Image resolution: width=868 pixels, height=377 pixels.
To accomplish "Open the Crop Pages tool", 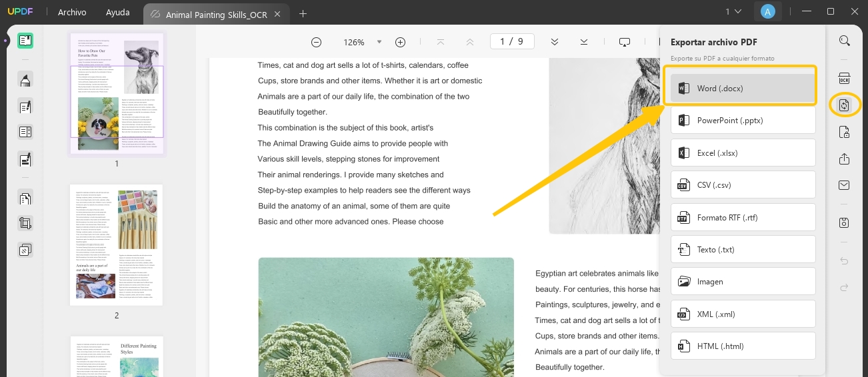I will click(25, 224).
